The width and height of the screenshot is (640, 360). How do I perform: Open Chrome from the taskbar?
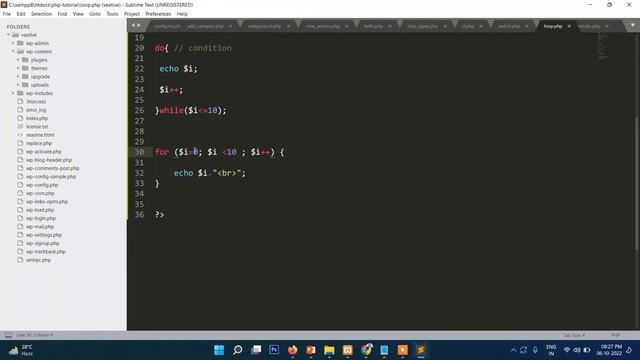pos(366,350)
